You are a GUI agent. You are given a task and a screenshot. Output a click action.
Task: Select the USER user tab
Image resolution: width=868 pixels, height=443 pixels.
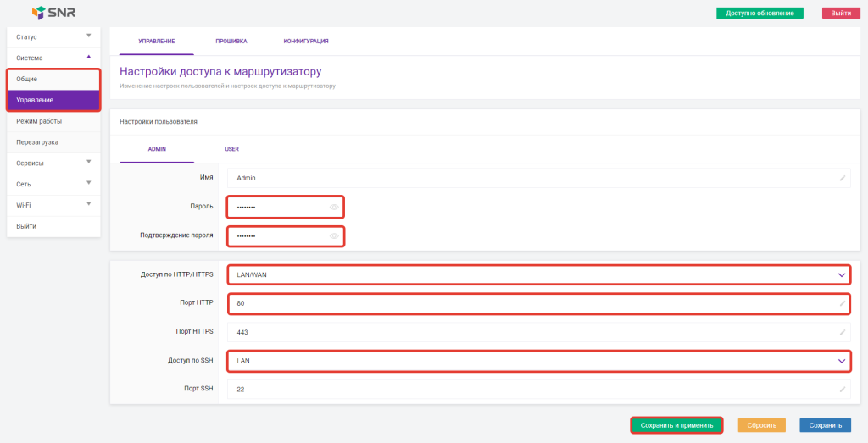point(231,149)
